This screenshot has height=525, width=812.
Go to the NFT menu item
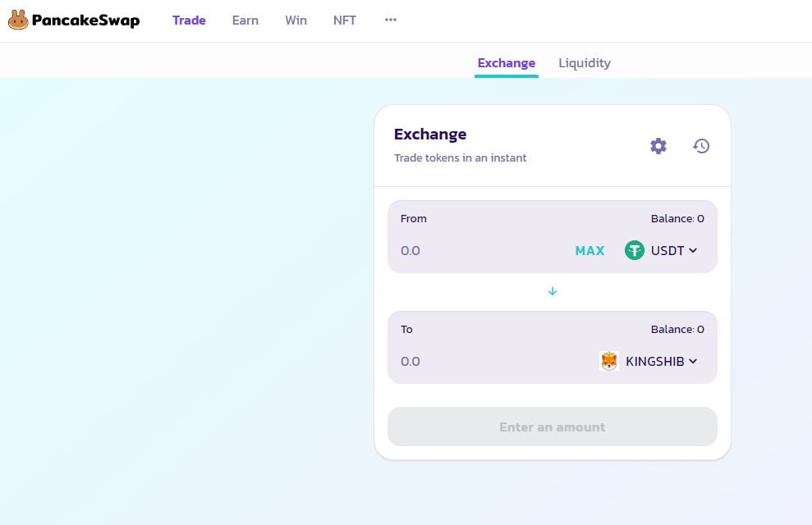pos(345,21)
